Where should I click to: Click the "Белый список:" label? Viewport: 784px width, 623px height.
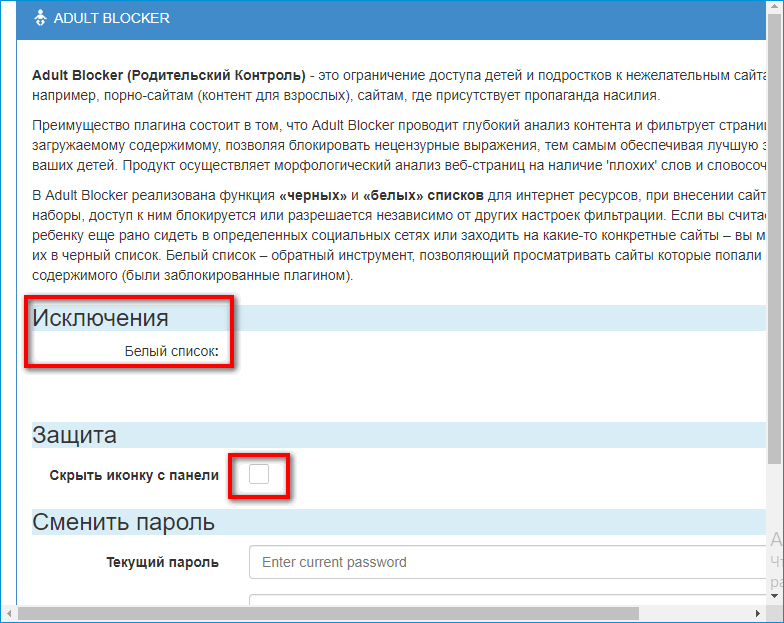(x=172, y=352)
